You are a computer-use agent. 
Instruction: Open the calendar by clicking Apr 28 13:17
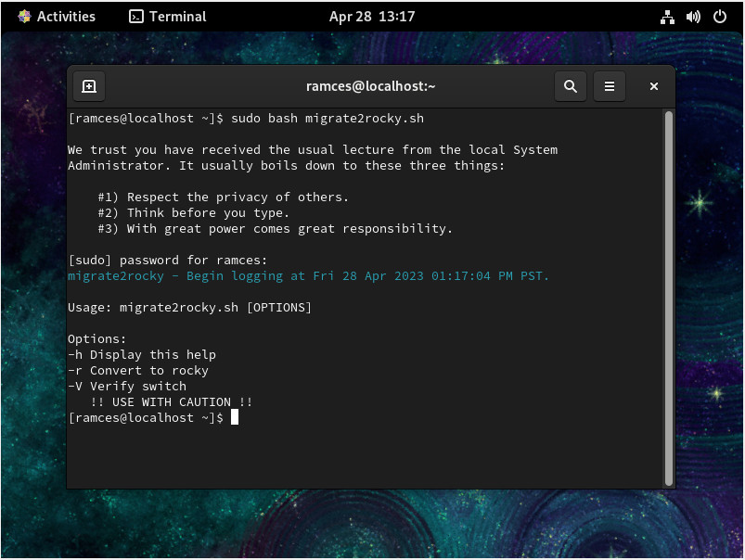(x=372, y=16)
